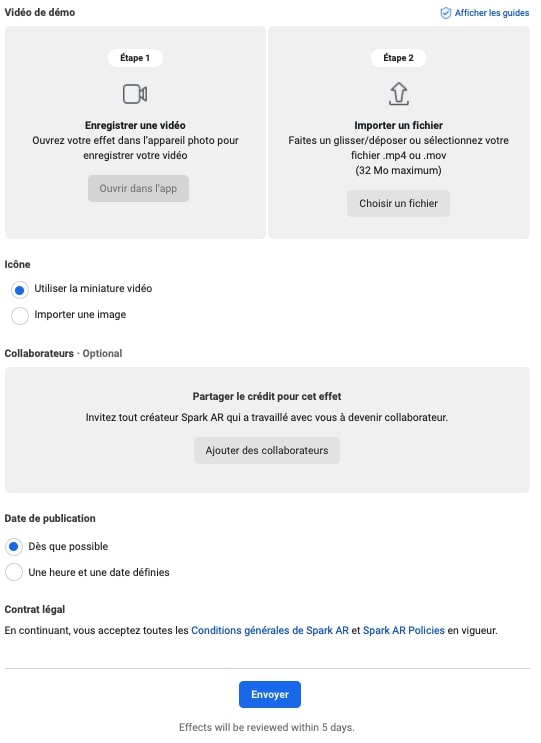Screen dimensions: 541x743
Task: Choose the Dès que possible publication option
Action: click(14, 546)
